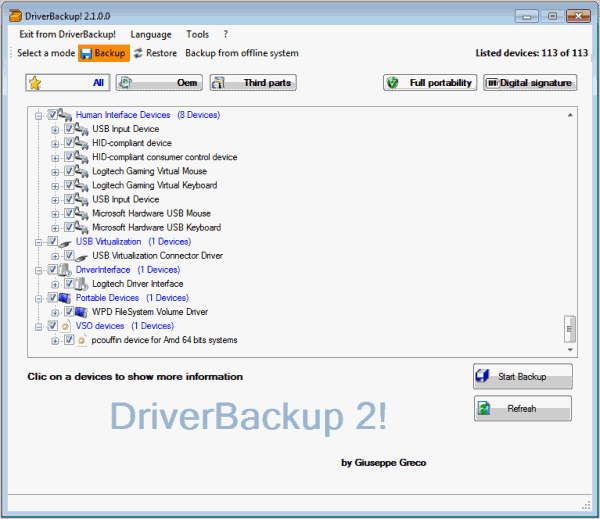Click the Start Backup button
Image resolution: width=600 pixels, height=519 pixels.
click(523, 376)
